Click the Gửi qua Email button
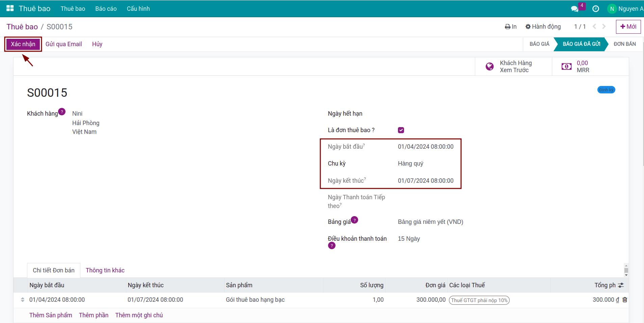Image resolution: width=644 pixels, height=323 pixels. [x=63, y=44]
